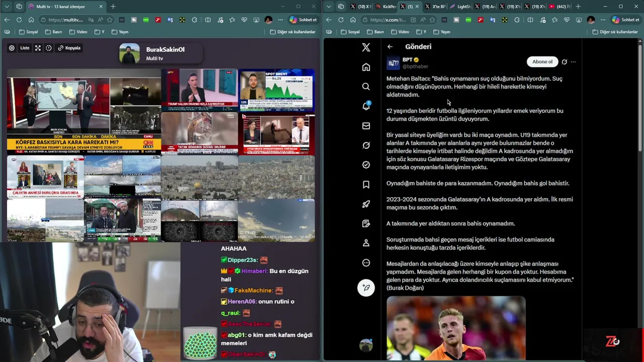Click the Liste button in Multi tv

pos(25,48)
